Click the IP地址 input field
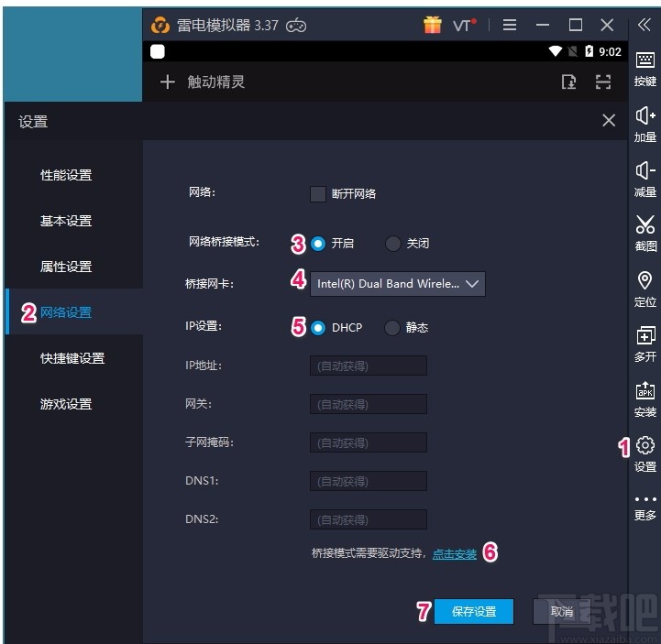This screenshot has width=661, height=644. (x=368, y=366)
